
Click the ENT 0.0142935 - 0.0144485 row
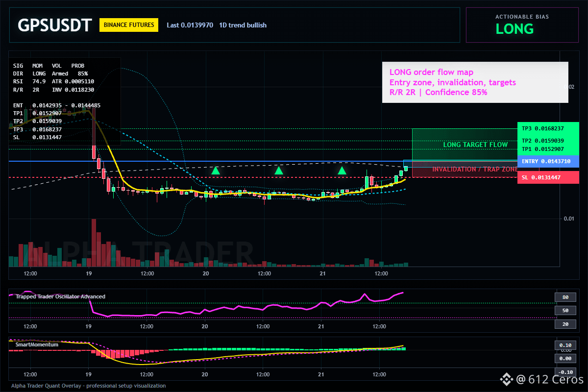[57, 105]
